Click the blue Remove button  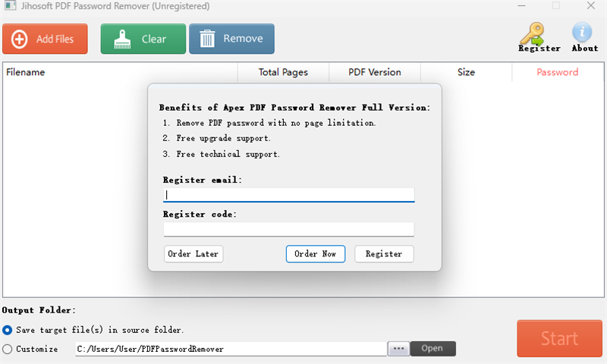(x=231, y=39)
